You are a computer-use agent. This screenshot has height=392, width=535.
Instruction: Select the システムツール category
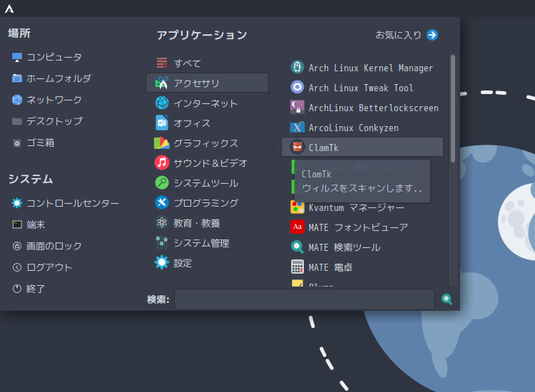(x=207, y=183)
